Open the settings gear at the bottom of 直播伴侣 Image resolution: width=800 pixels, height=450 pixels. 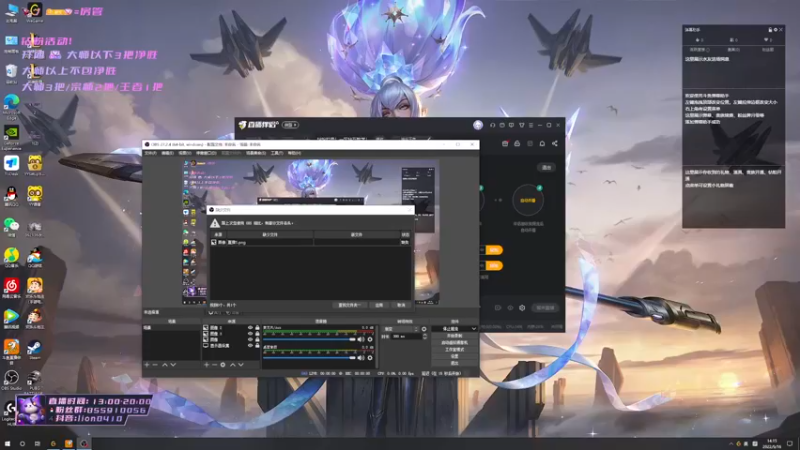pos(522,308)
